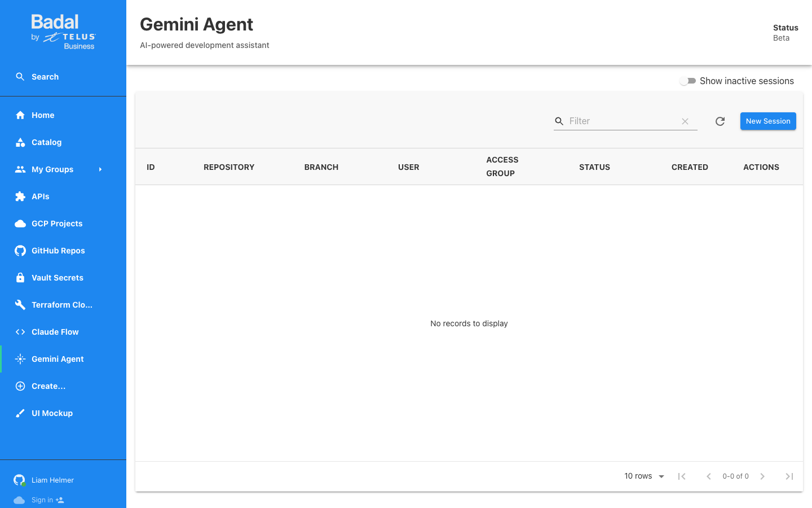Click the Catalog shapes icon

(x=20, y=142)
